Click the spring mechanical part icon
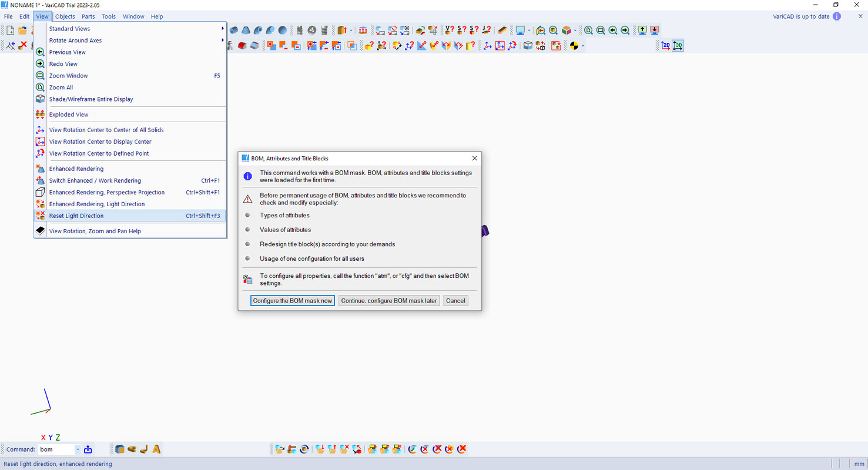 tap(324, 30)
